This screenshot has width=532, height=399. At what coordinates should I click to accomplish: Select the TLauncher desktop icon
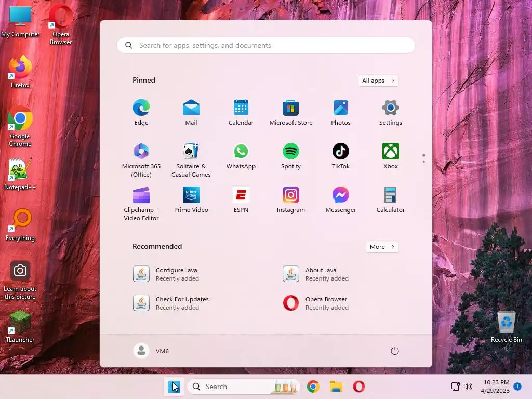pyautogui.click(x=20, y=326)
